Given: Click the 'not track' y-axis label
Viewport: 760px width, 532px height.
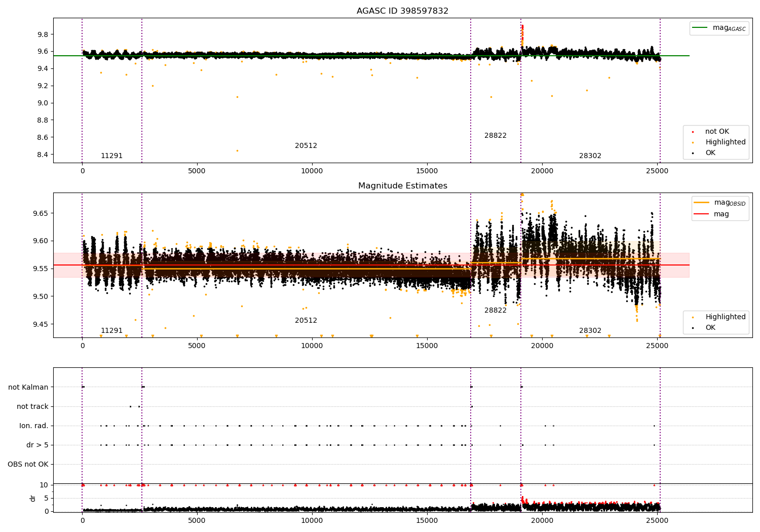Looking at the screenshot, I should [x=32, y=407].
